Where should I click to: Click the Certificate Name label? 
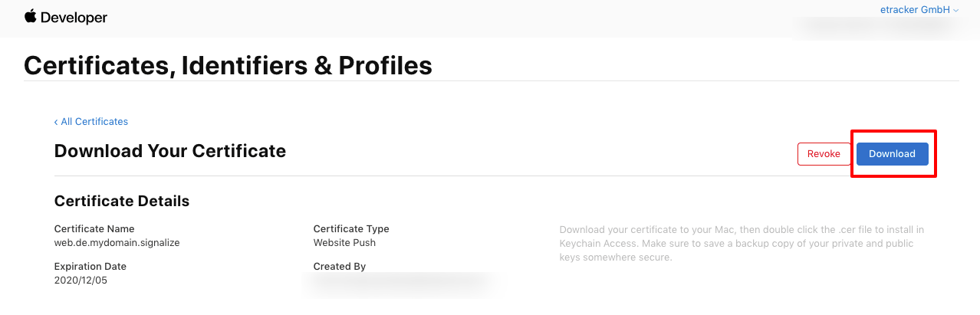[94, 229]
